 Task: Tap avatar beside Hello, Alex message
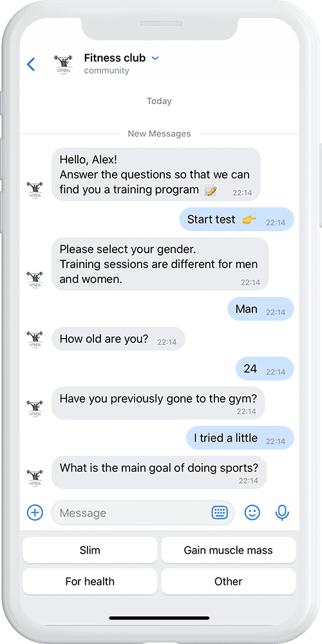pyautogui.click(x=35, y=190)
